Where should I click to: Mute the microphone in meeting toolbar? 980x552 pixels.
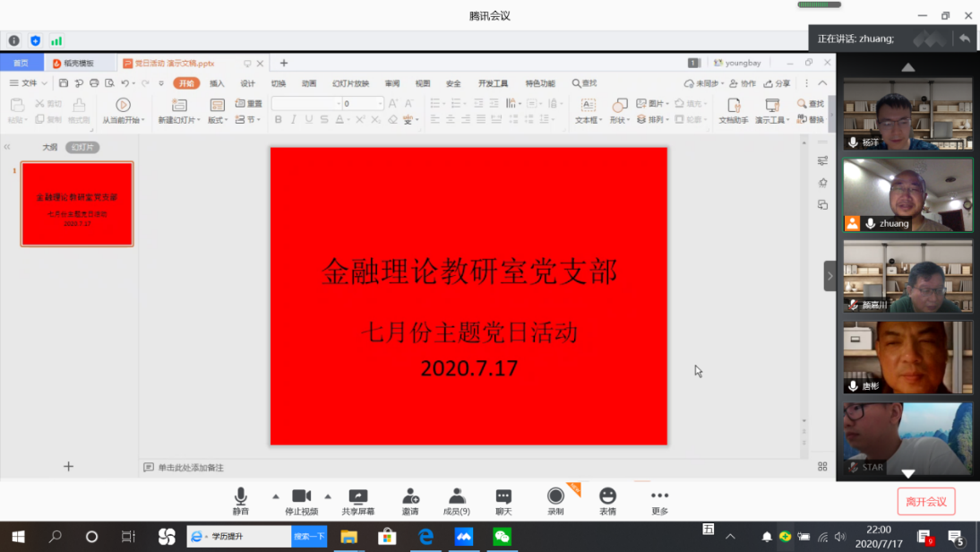point(240,497)
